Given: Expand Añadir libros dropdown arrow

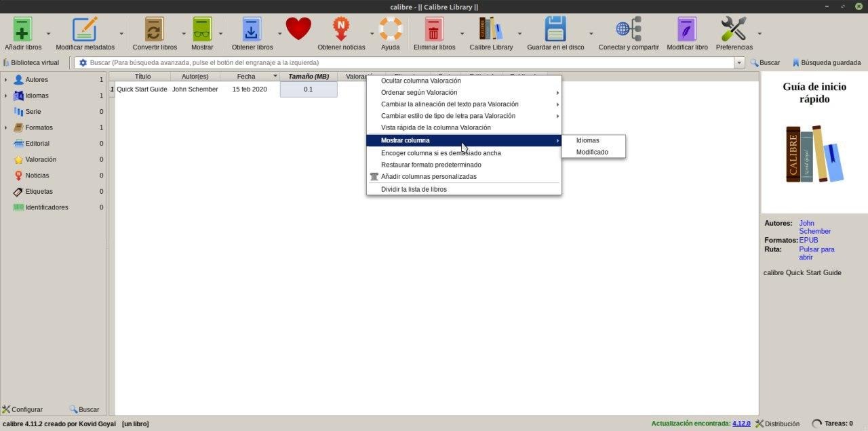Looking at the screenshot, I should coord(48,33).
